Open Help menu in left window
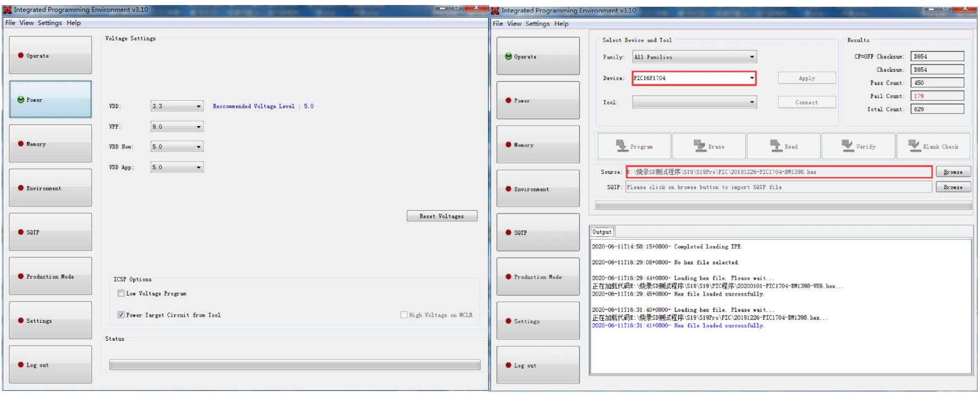Viewport: 980px width, 394px height. point(74,22)
